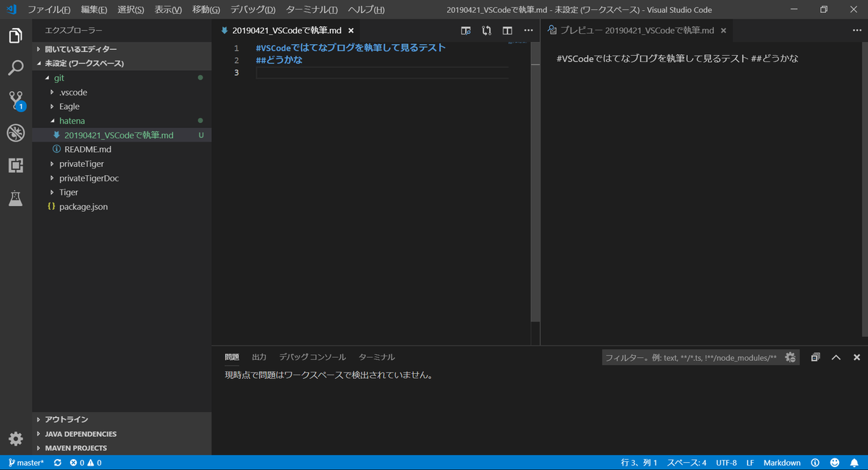Change language mode via Markdown indicator
The image size is (868, 470).
click(782, 463)
